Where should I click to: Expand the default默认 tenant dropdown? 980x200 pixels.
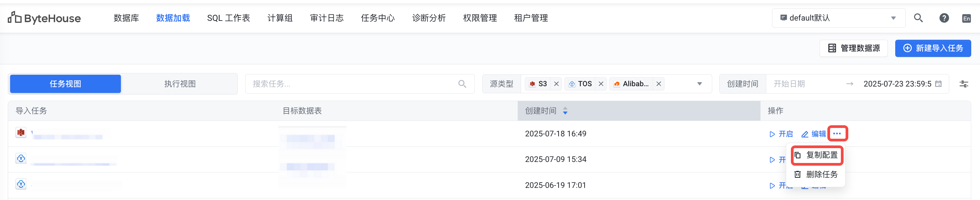click(x=893, y=18)
